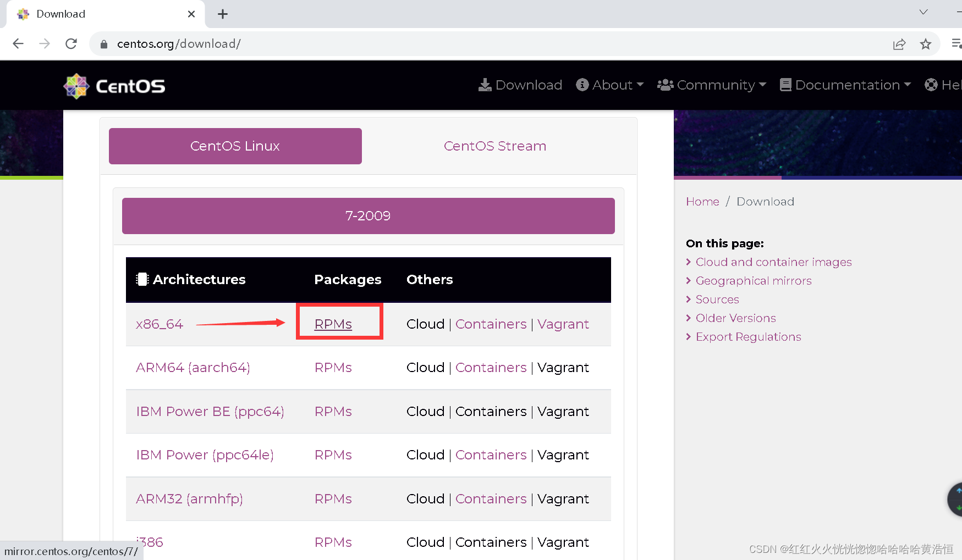Select the CentOS Linux tab
This screenshot has width=962, height=560.
click(x=235, y=146)
